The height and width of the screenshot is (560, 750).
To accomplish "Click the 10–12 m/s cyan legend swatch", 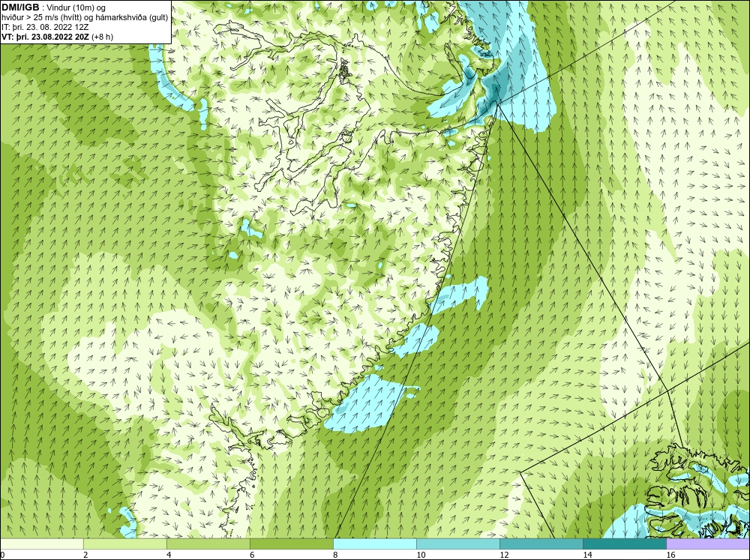I will tap(457, 544).
